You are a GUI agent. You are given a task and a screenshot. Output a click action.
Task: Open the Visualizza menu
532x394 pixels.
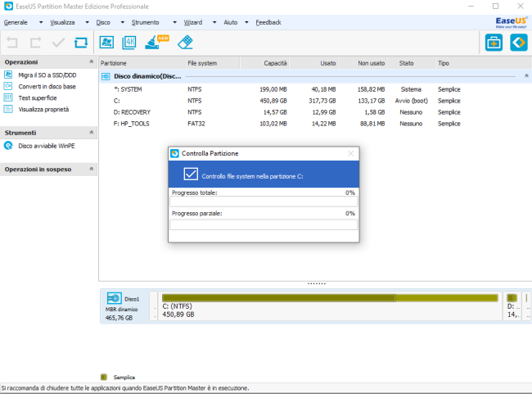pos(62,22)
